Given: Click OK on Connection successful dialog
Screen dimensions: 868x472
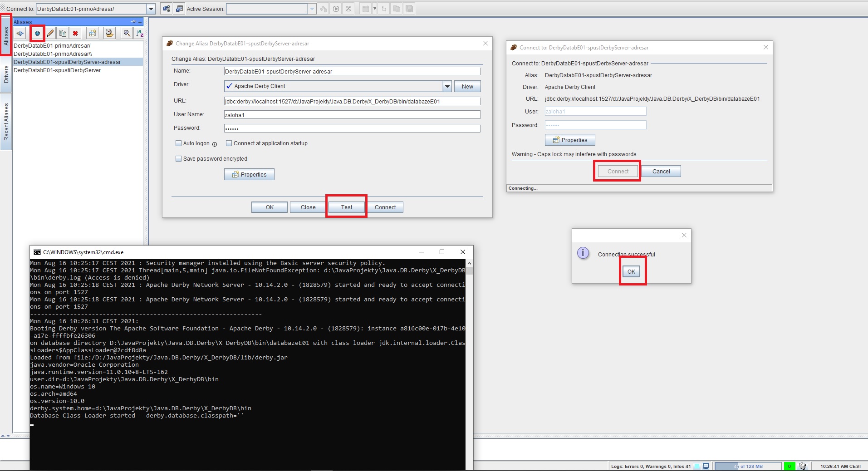Looking at the screenshot, I should coord(631,271).
